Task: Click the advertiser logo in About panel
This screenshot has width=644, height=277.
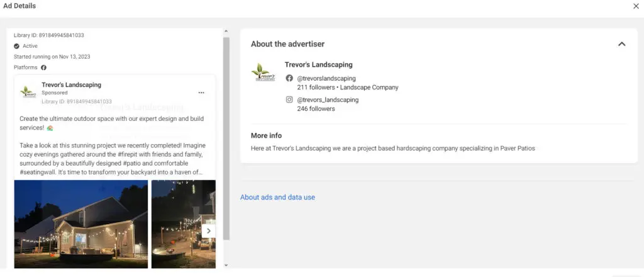Action: point(264,72)
